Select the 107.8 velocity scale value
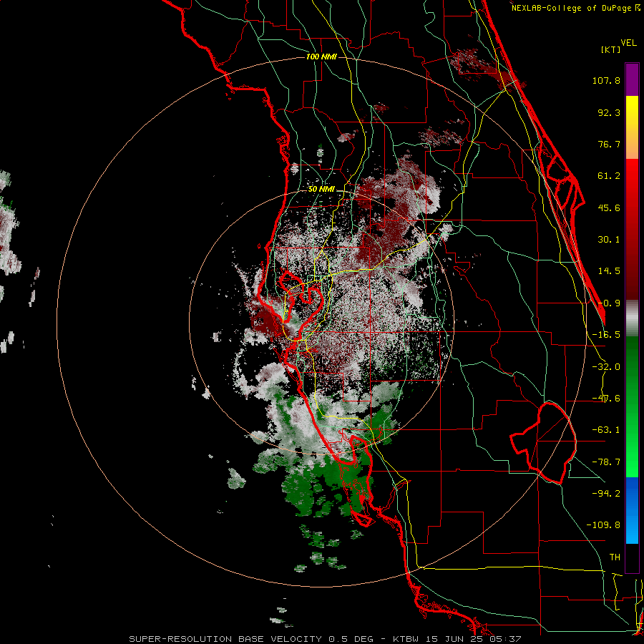644x644 pixels. pyautogui.click(x=606, y=80)
